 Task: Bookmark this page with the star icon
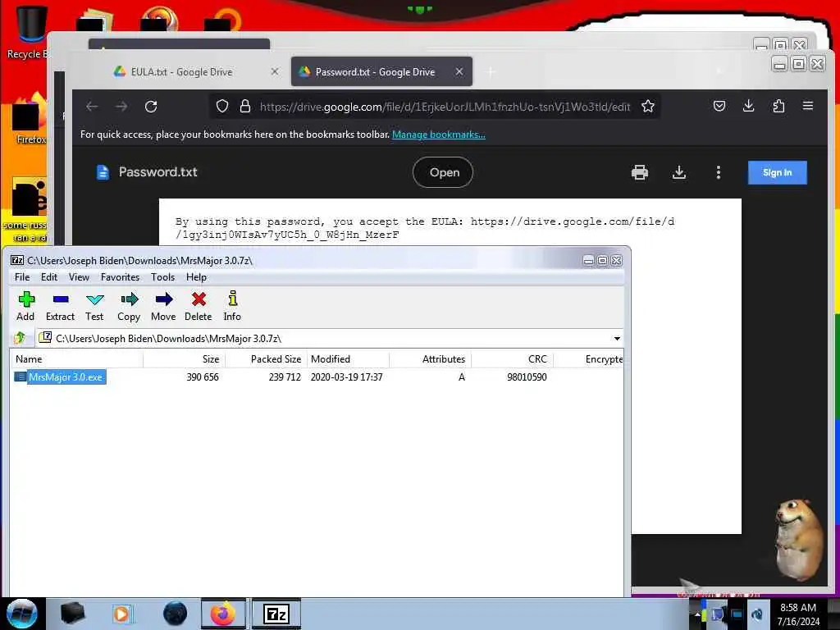648,106
